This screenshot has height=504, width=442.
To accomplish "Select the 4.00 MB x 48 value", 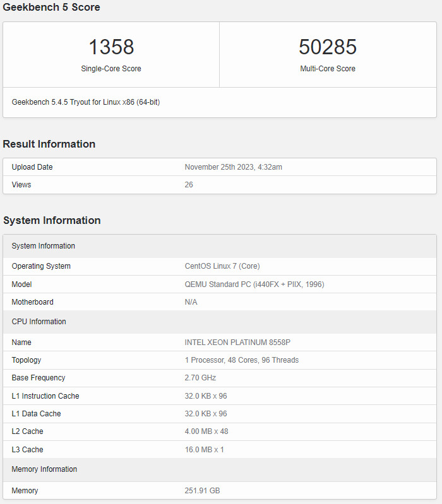I will (206, 431).
